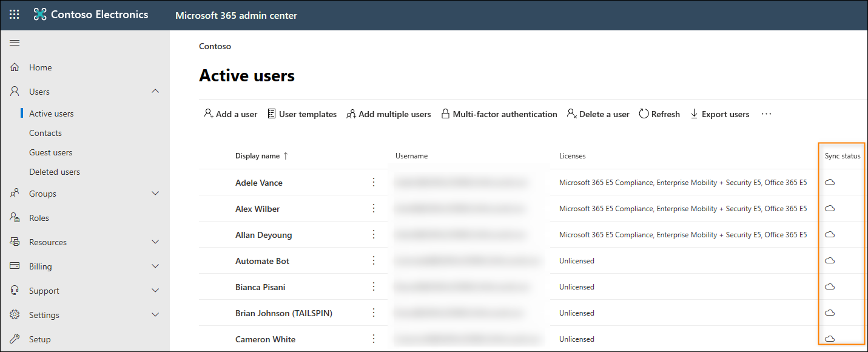Click Delete a user button
This screenshot has height=352, width=868.
click(598, 114)
